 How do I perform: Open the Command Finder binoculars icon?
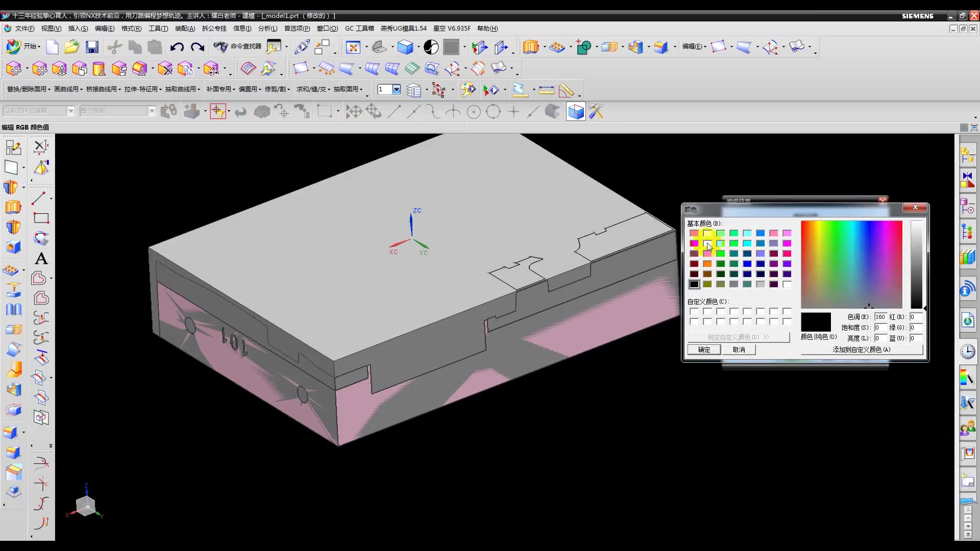pos(220,46)
